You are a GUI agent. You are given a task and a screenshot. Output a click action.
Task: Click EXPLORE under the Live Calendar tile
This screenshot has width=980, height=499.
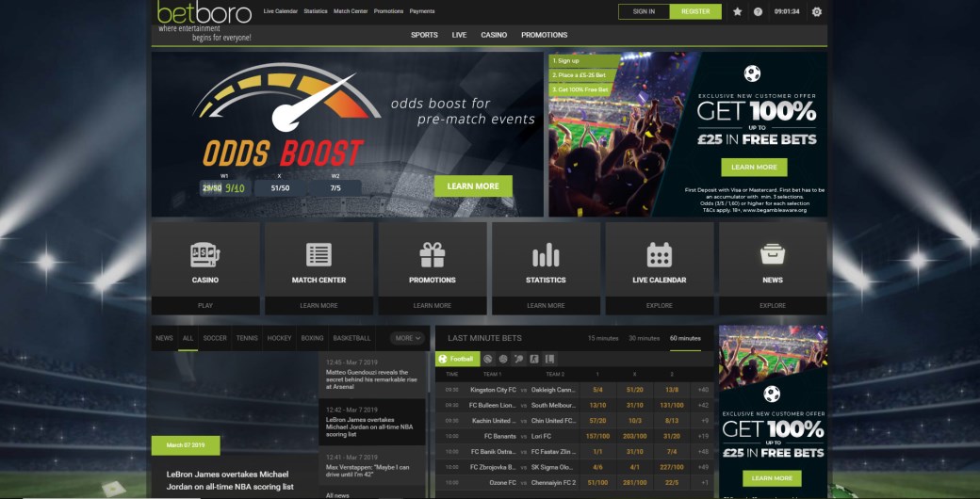(660, 305)
